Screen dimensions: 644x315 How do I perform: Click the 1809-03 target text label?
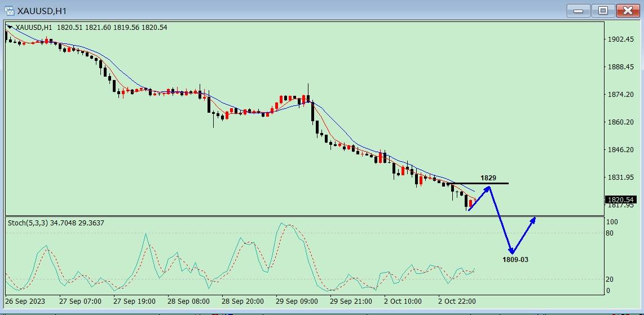(515, 260)
